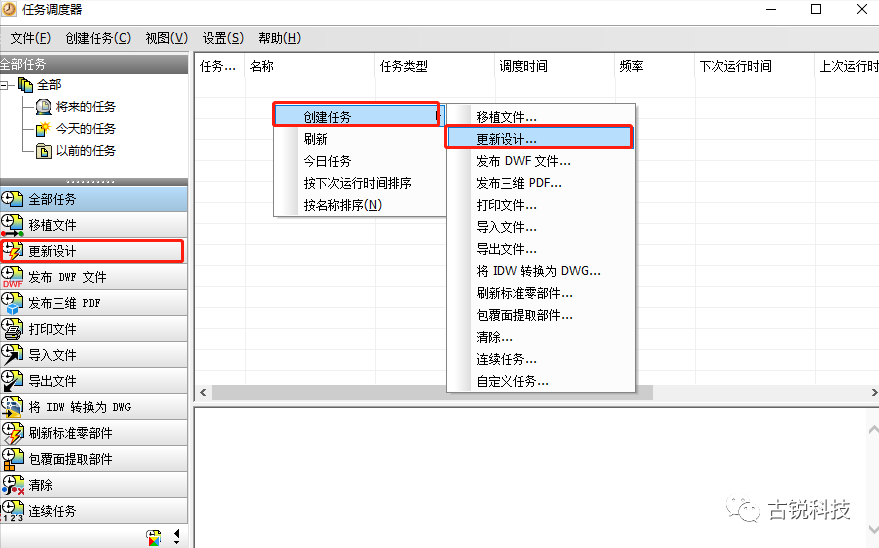Choose 今日任务 in the context menu
Image resolution: width=879 pixels, height=548 pixels.
click(359, 161)
